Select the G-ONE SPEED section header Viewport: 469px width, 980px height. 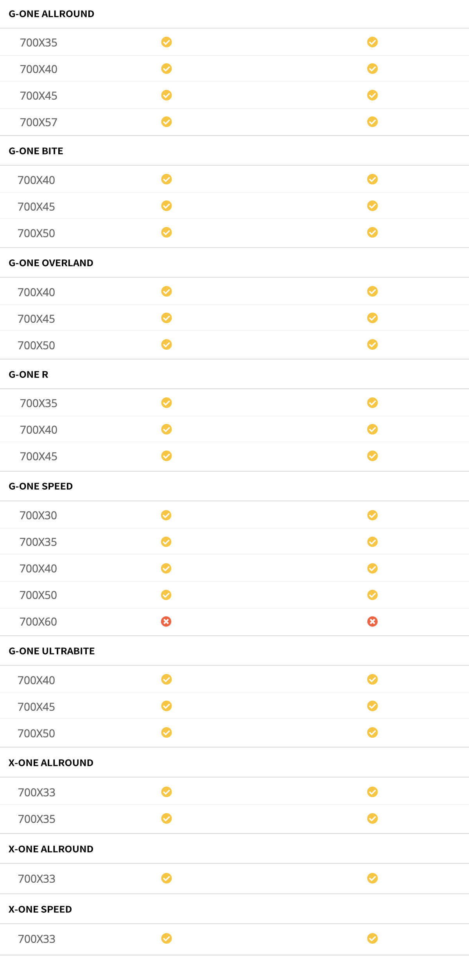point(41,486)
